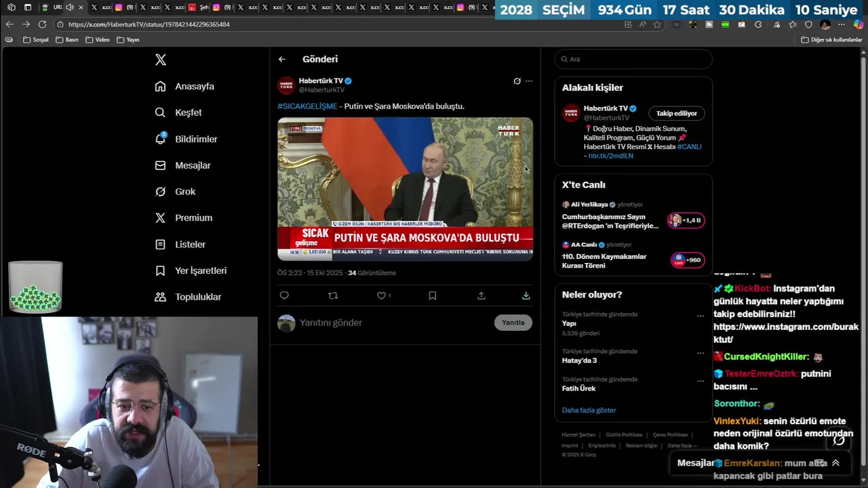868x488 pixels.
Task: Click the download icon under the post
Action: [x=526, y=296]
